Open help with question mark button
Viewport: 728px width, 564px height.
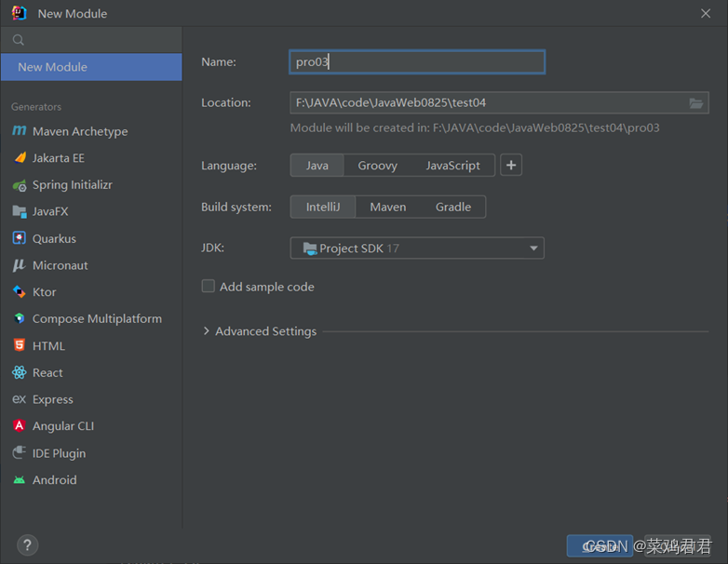pos(27,545)
